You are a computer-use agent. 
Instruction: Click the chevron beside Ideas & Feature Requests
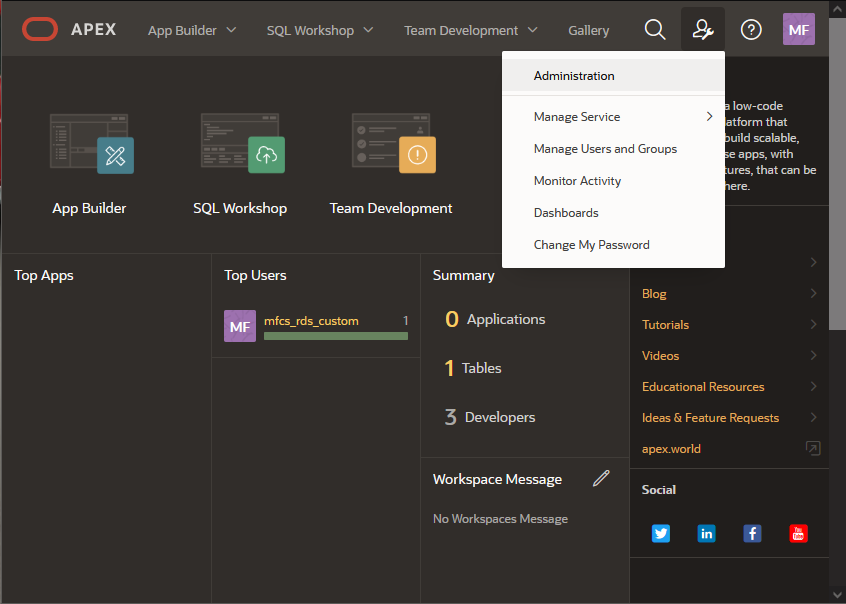point(813,417)
